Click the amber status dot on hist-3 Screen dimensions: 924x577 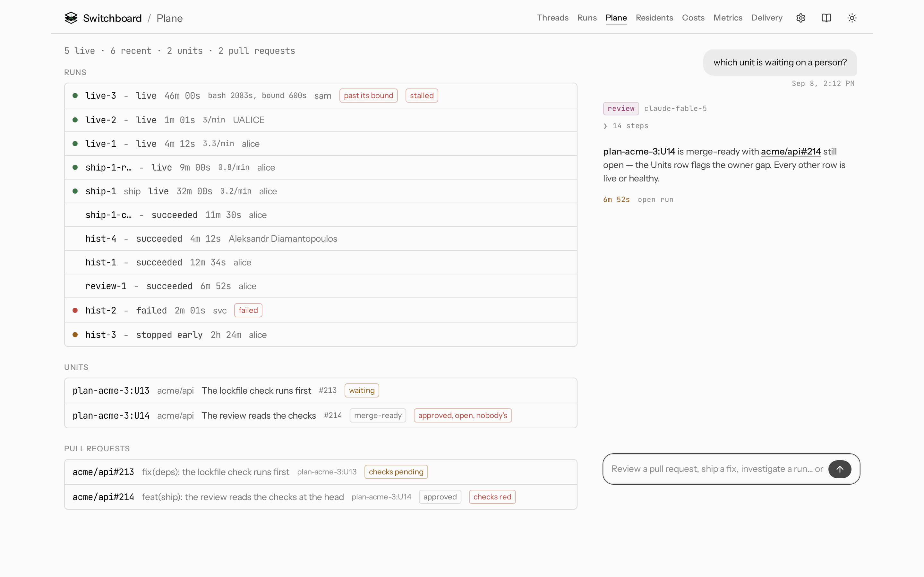pos(75,335)
